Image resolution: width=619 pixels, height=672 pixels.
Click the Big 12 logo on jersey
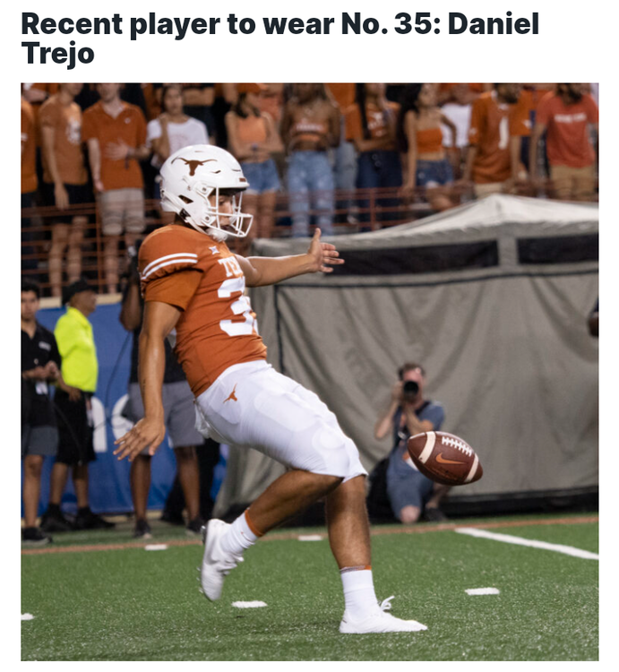213,250
